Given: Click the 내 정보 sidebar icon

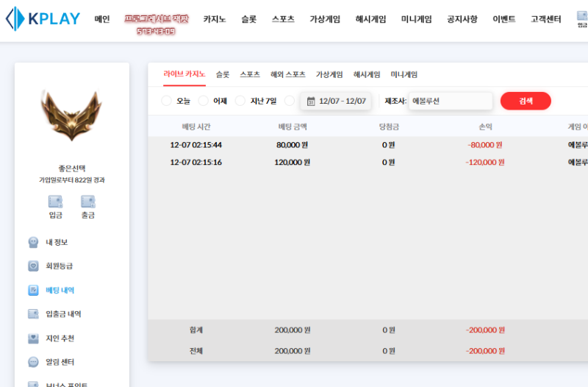Looking at the screenshot, I should pos(33,242).
